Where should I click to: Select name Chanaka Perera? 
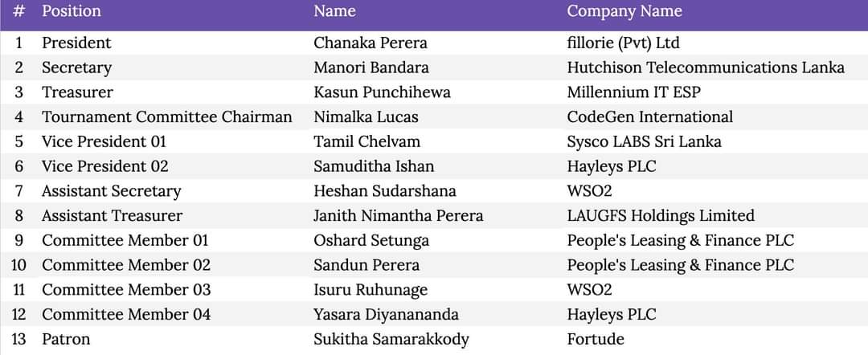click(x=371, y=43)
